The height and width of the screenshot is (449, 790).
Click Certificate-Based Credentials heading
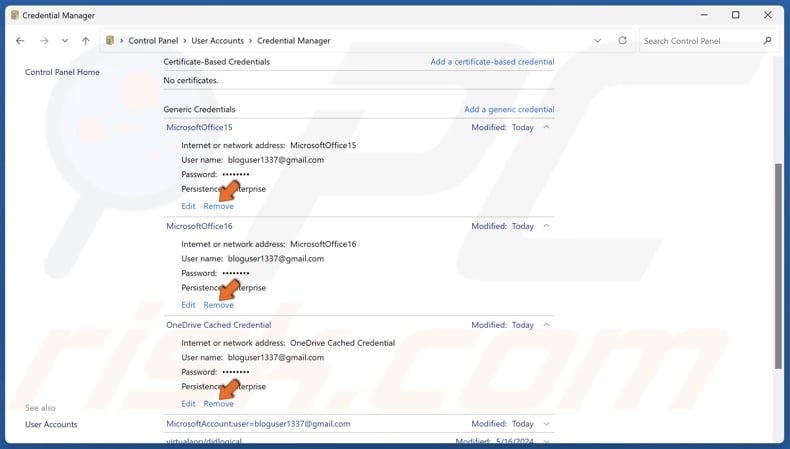[217, 61]
